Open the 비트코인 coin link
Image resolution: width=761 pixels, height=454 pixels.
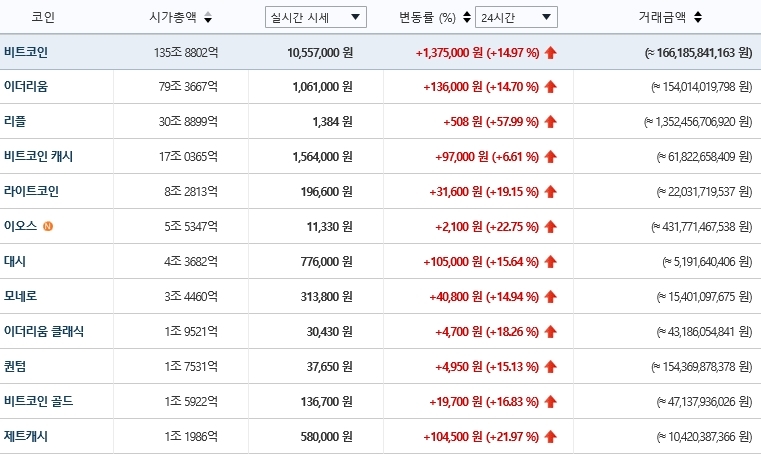tap(26, 52)
